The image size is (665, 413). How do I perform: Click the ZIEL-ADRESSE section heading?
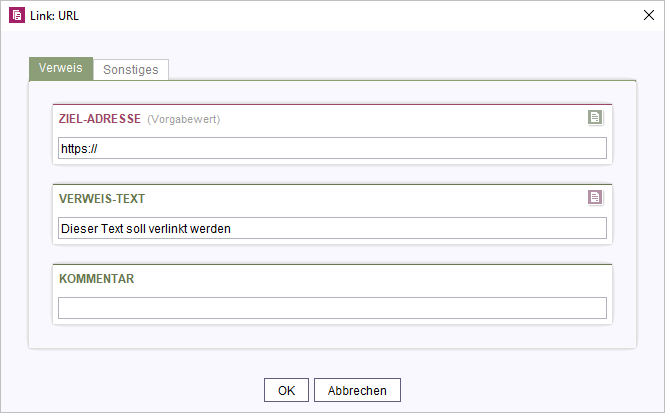click(100, 119)
